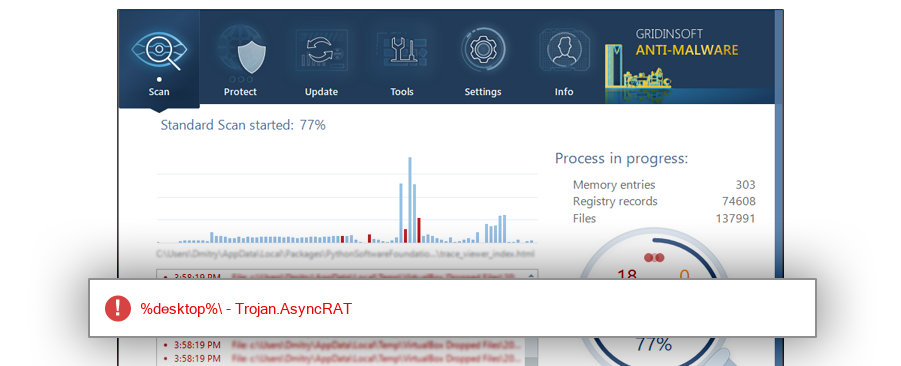Select the Scan tab label
Viewport: 901px width, 366px height.
point(159,92)
